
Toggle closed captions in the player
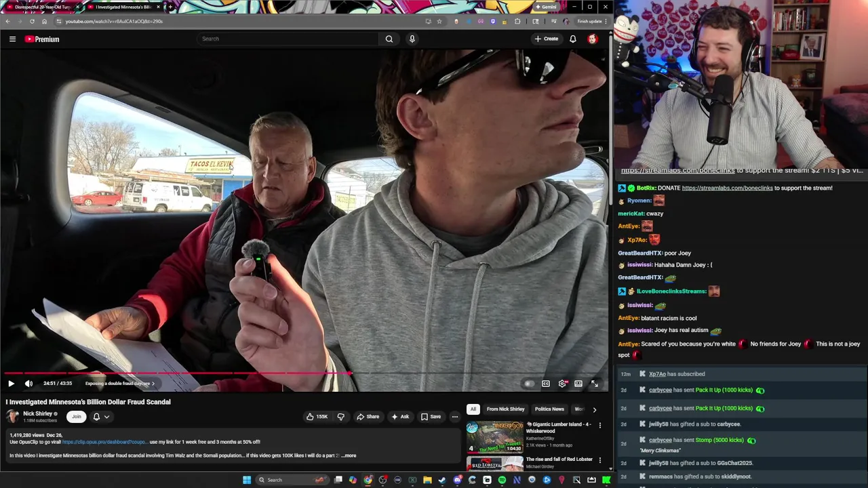click(545, 384)
